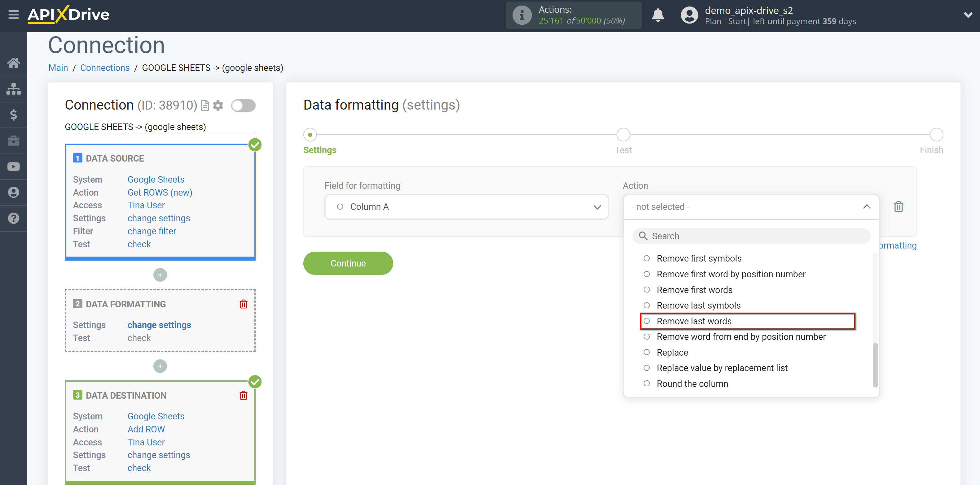Open the Remove first words menu option
980x485 pixels.
(x=695, y=290)
